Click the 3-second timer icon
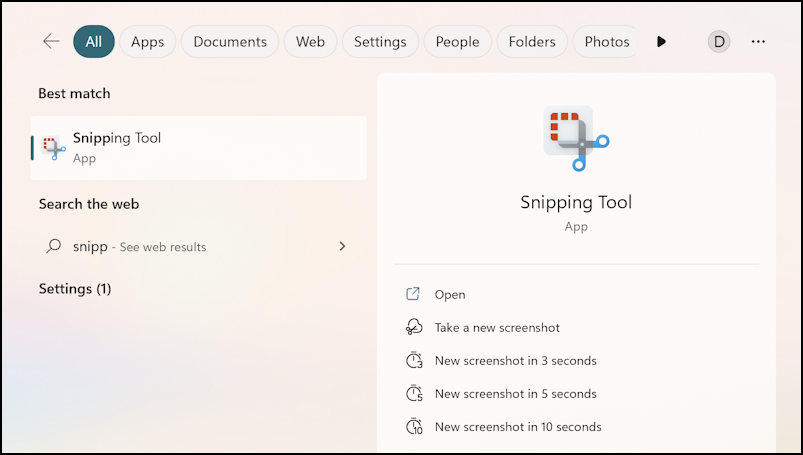Screen dimensions: 803x455 (414, 360)
